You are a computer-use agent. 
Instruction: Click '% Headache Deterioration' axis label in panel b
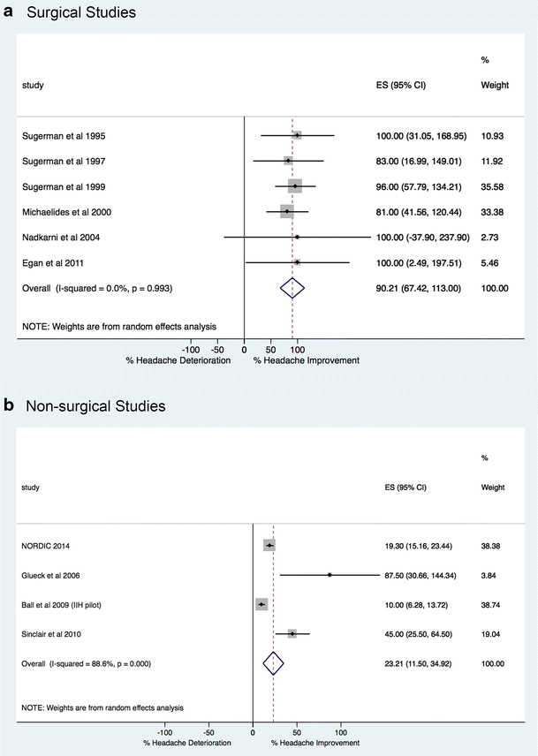(x=187, y=743)
